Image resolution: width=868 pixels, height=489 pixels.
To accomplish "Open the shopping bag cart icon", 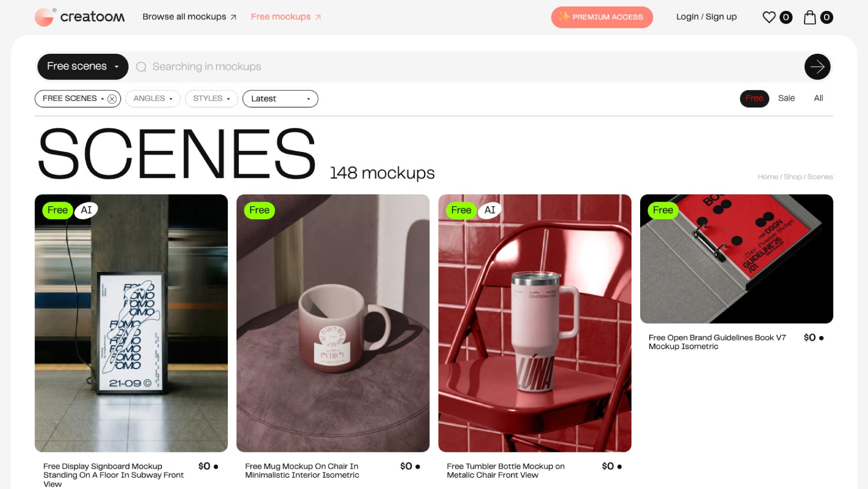I will 810,17.
